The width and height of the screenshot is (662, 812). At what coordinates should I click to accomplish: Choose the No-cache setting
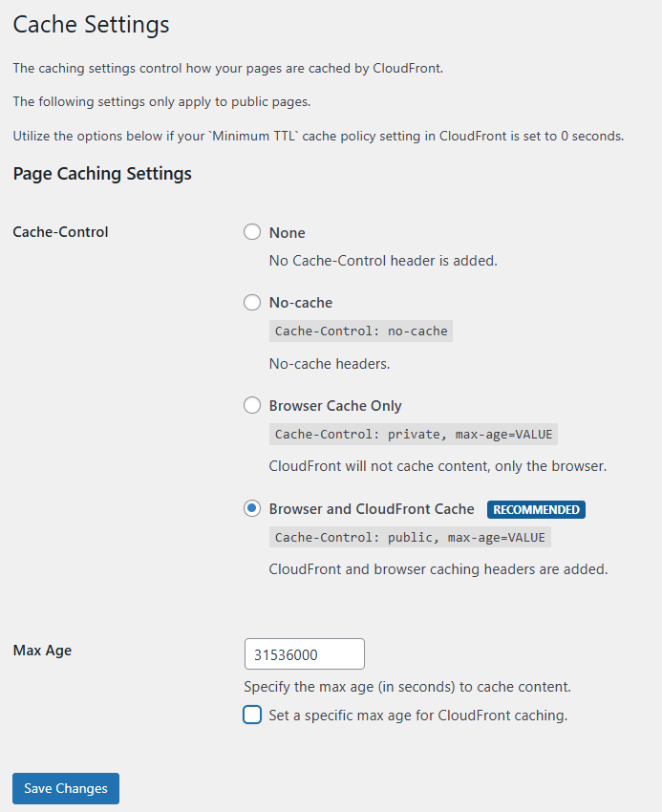tap(251, 302)
